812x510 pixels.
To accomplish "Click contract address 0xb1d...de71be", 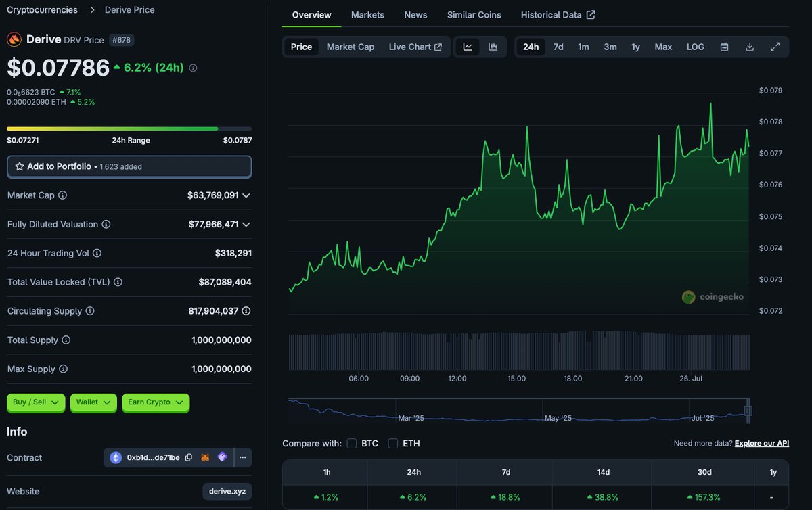I will point(154,458).
